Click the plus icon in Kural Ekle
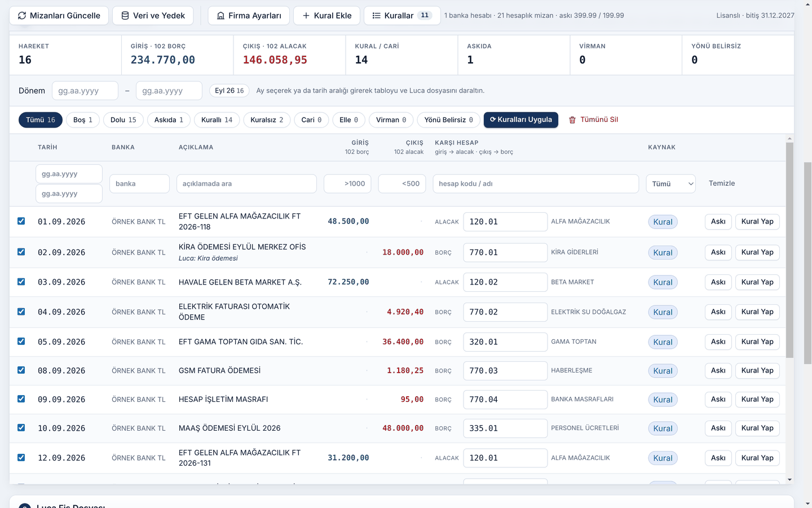The width and height of the screenshot is (812, 508). [x=306, y=16]
